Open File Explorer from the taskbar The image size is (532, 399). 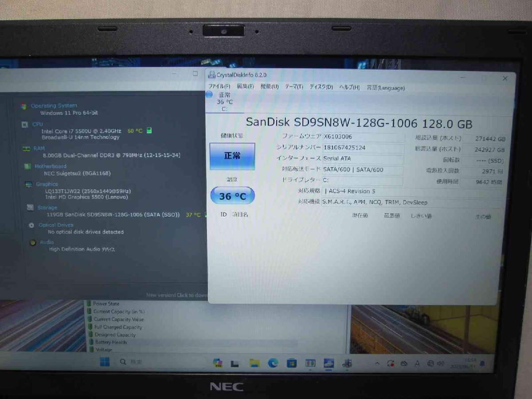pos(254,363)
